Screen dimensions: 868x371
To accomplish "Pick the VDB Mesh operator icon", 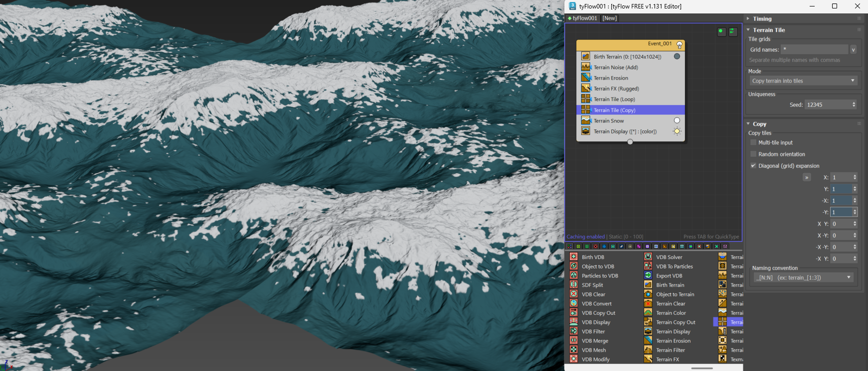I will 574,350.
